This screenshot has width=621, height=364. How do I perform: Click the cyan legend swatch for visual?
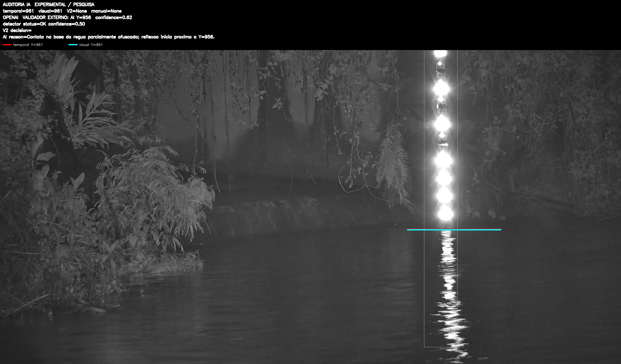click(x=73, y=45)
